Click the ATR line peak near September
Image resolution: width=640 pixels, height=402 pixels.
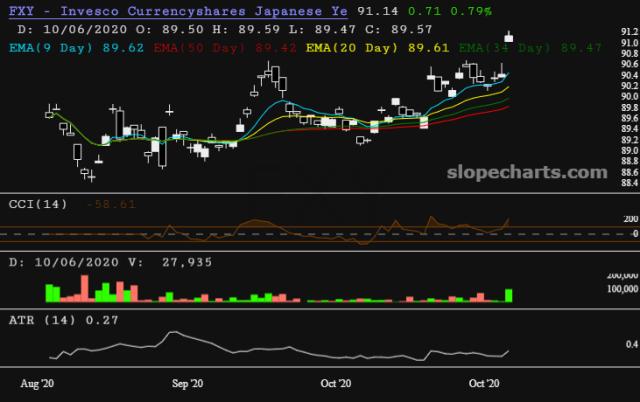pyautogui.click(x=173, y=332)
